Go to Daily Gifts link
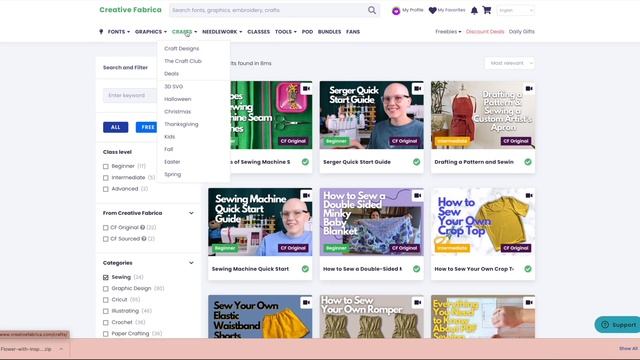Screen dimensions: 640x360 (x=522, y=32)
